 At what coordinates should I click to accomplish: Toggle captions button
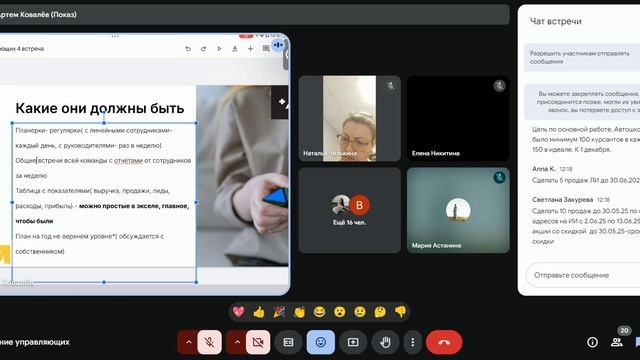[x=288, y=342]
